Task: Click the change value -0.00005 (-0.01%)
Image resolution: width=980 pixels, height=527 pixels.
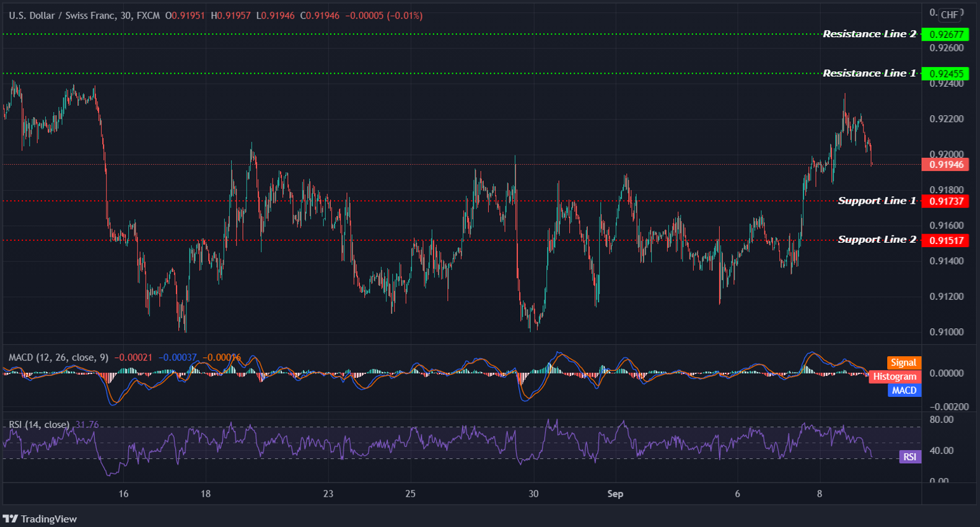Action: click(383, 15)
